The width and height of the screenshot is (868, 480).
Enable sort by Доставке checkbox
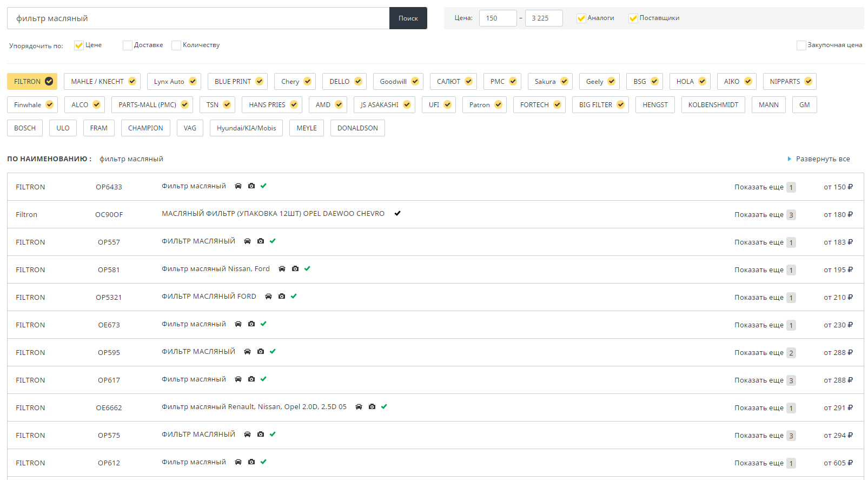point(128,45)
